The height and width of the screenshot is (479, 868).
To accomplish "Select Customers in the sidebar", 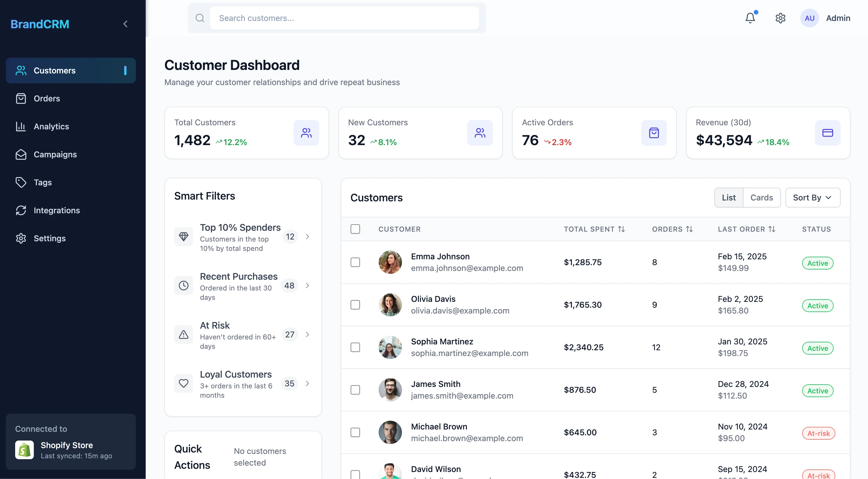I will click(55, 71).
